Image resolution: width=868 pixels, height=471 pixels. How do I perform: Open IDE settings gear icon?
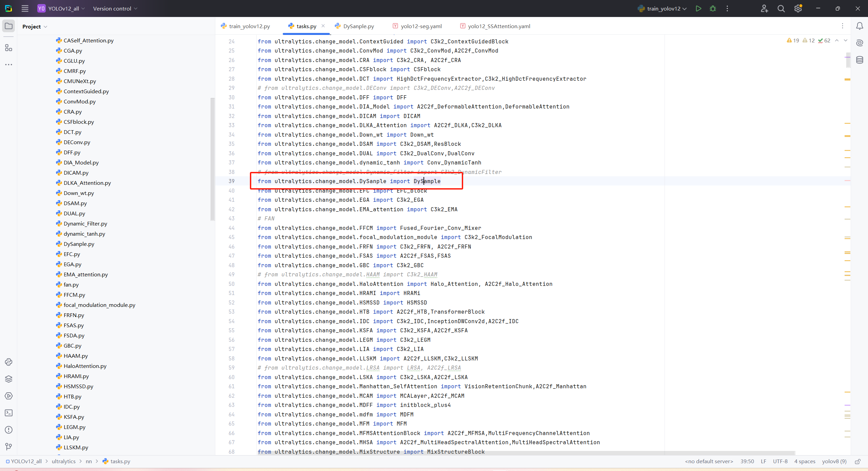click(x=798, y=8)
